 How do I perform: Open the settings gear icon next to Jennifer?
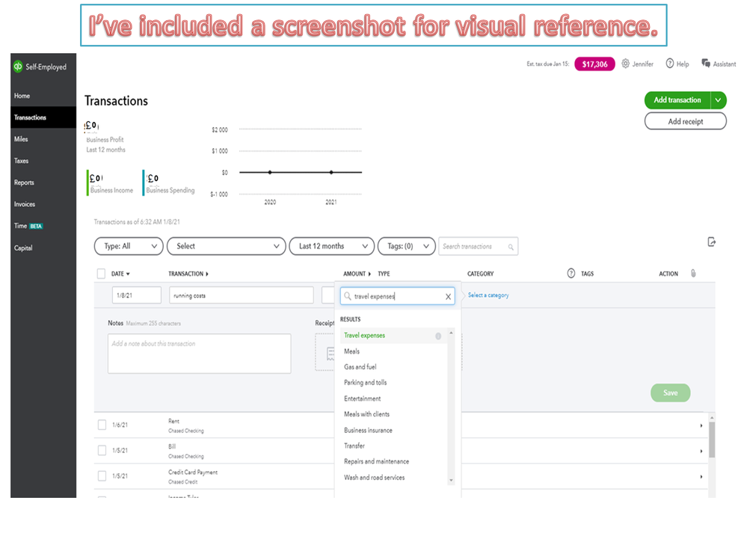pyautogui.click(x=625, y=64)
